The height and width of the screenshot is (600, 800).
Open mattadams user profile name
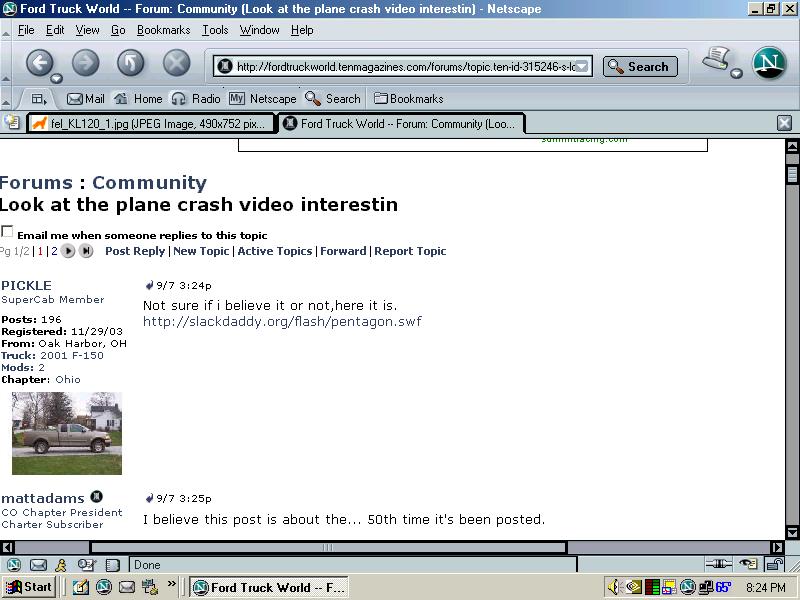[x=43, y=498]
